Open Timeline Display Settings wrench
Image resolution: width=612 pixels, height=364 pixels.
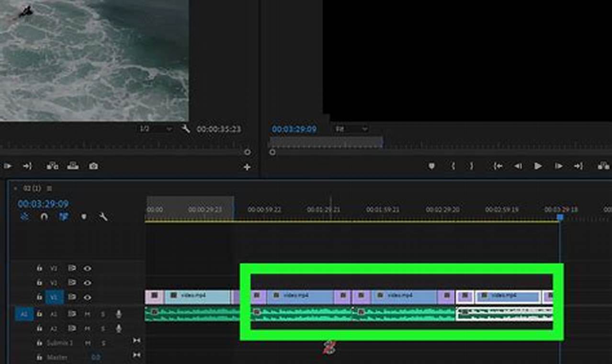[103, 216]
